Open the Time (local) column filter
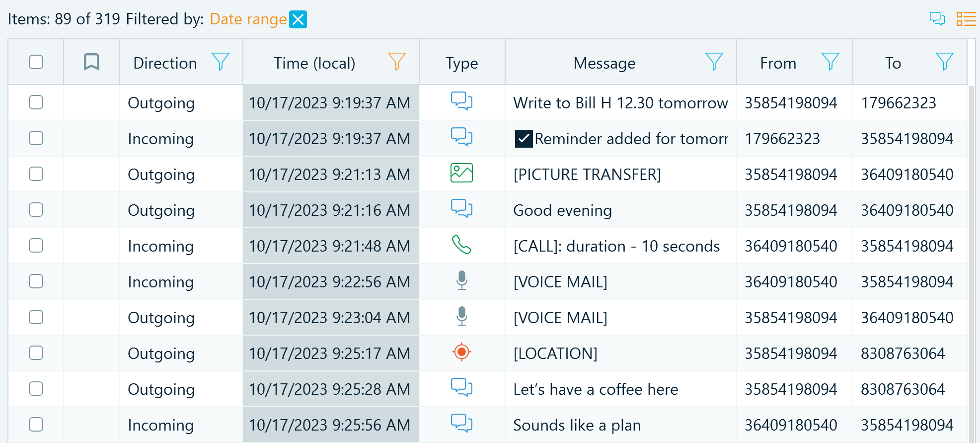The image size is (980, 443). pyautogui.click(x=396, y=62)
